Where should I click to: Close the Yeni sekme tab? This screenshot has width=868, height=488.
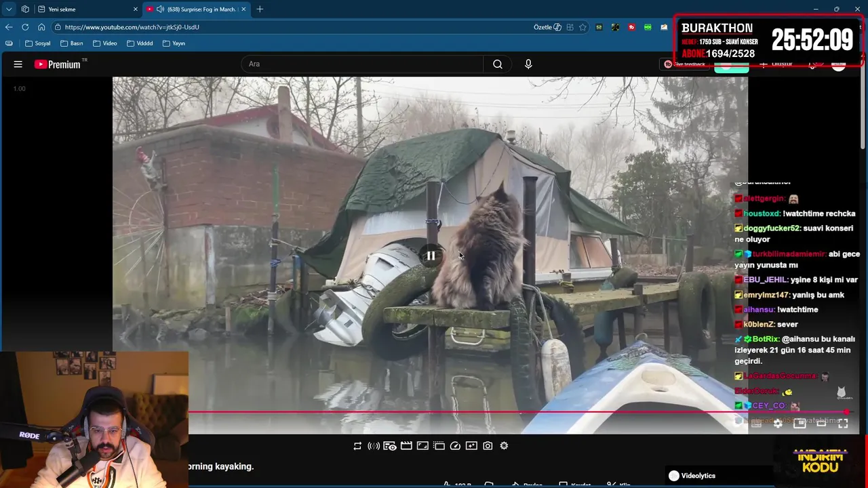coord(135,9)
